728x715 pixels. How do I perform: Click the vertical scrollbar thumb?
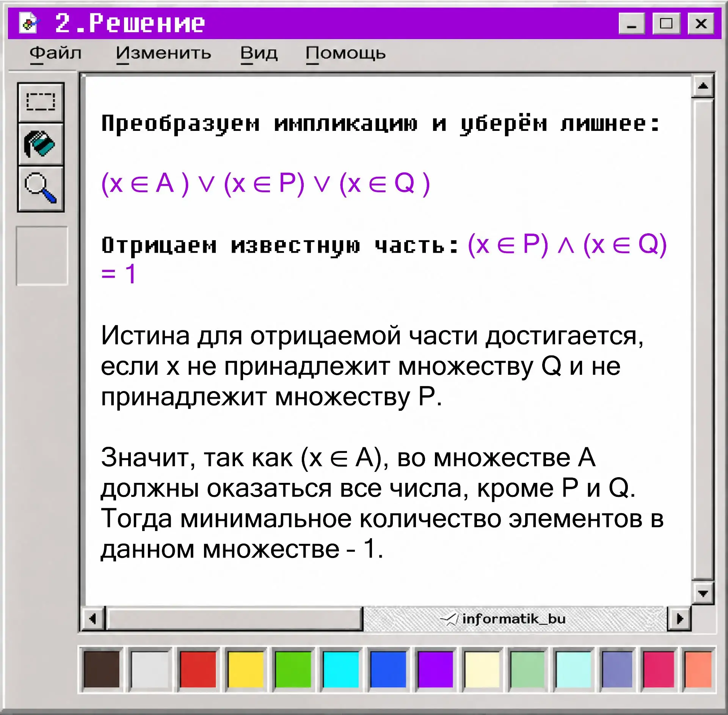pos(703,339)
